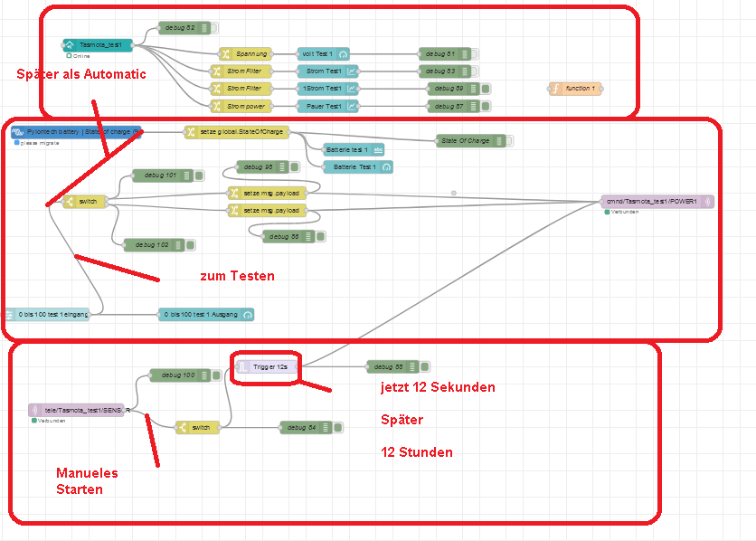The width and height of the screenshot is (756, 541).
Task: Toggle debug button of node wired to Trigger 12s
Action: (424, 367)
